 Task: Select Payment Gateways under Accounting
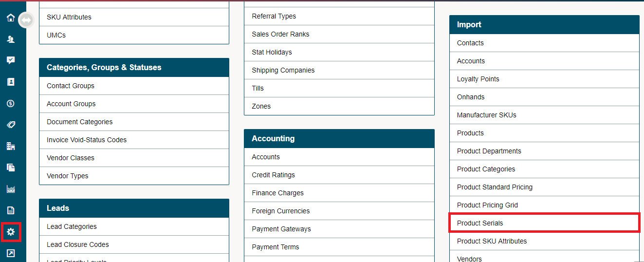pos(339,229)
